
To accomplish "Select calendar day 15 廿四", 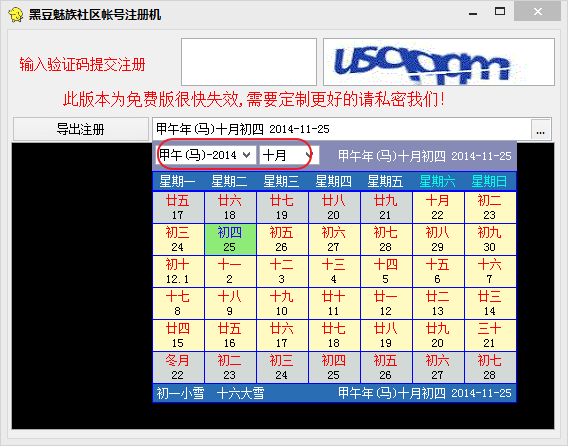I will point(178,335).
